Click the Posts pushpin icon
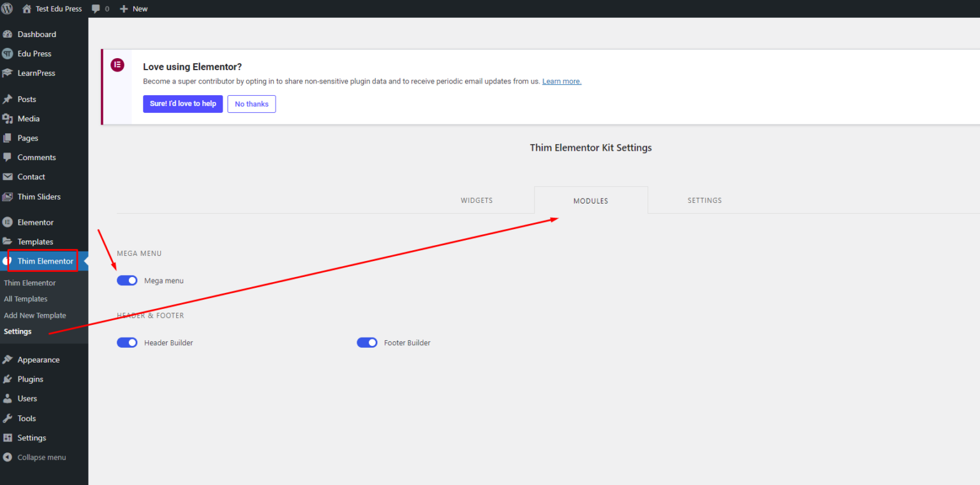980x485 pixels. coord(8,100)
